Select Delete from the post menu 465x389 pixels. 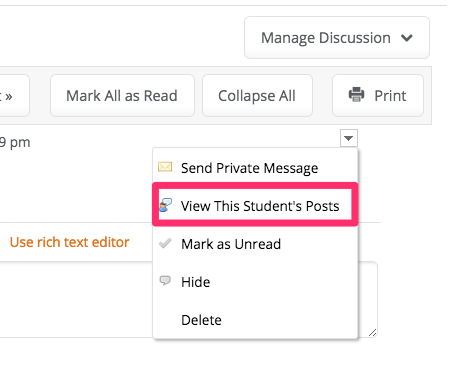(255, 320)
